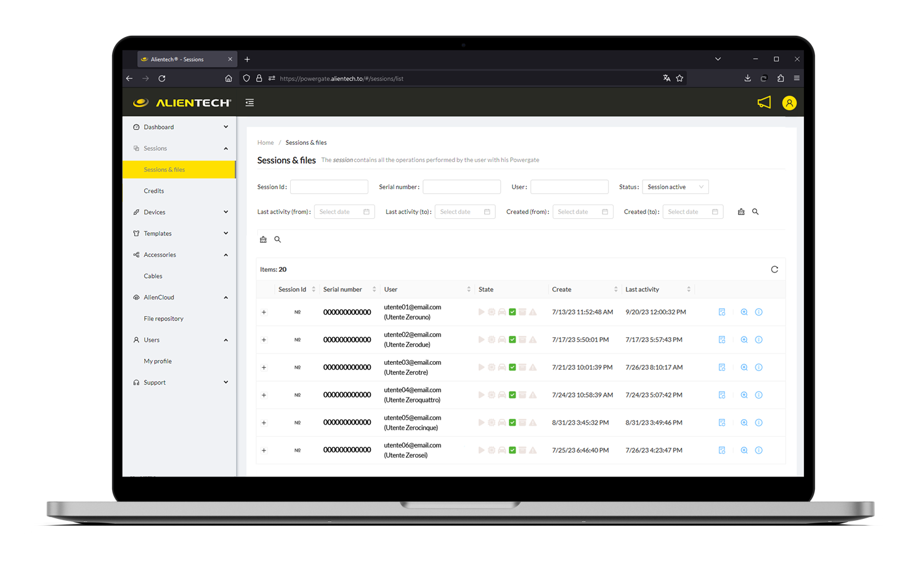The image size is (924, 575).
Task: Open file icon in utente05 session row
Action: click(722, 423)
